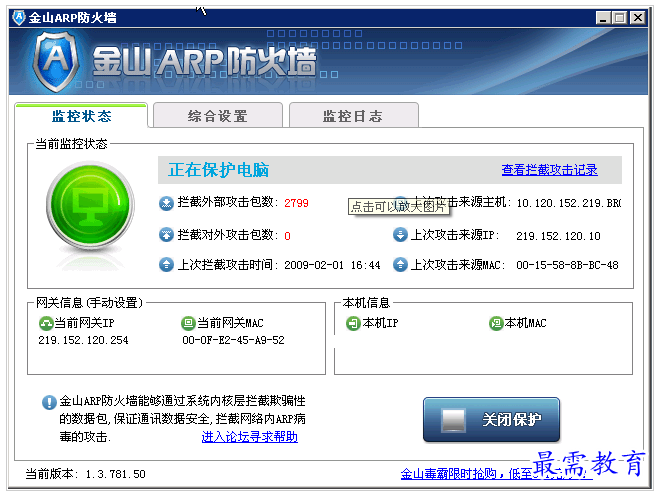Viewport: 654px width, 495px height.
Task: Click the green 当前网关IP icon
Action: (45, 323)
